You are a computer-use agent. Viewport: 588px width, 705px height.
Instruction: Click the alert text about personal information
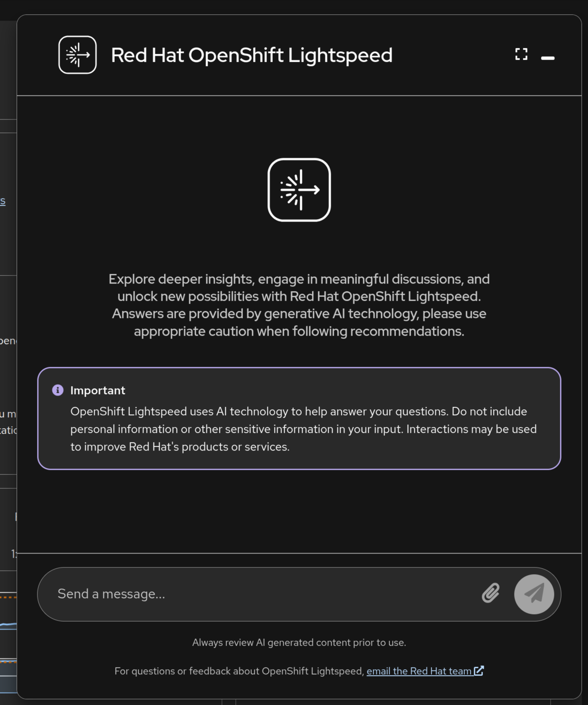[303, 429]
